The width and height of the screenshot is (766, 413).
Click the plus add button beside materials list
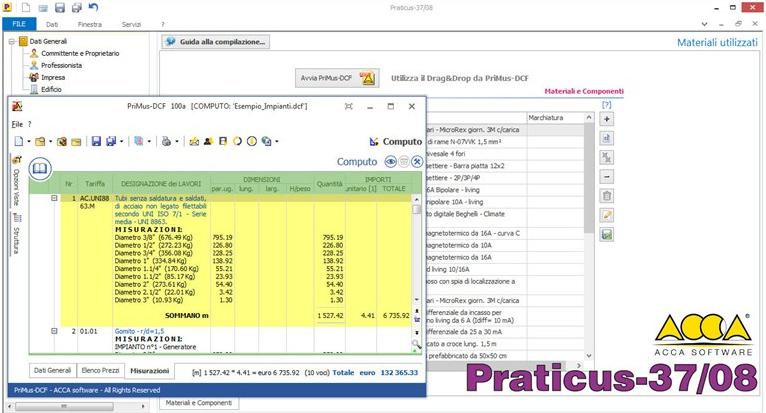tap(607, 119)
